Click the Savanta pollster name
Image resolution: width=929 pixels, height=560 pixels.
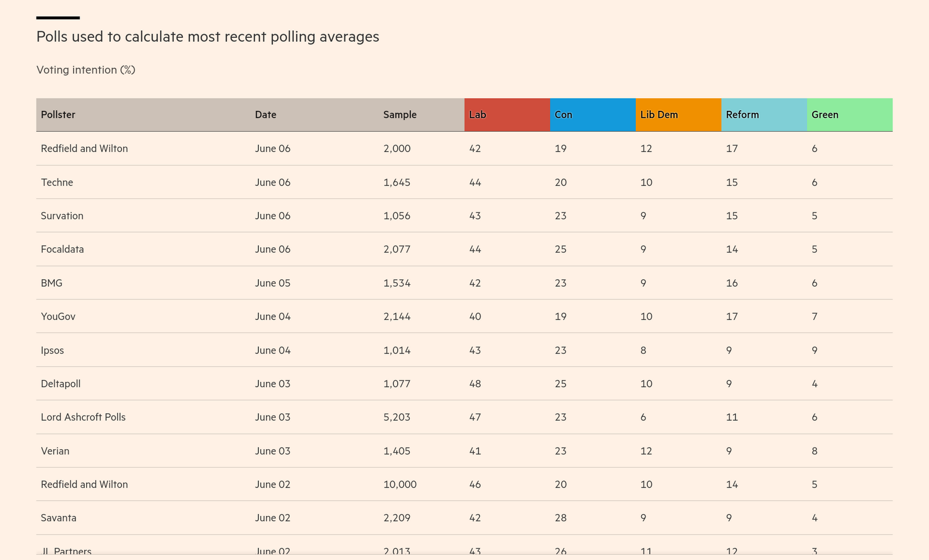click(x=59, y=518)
